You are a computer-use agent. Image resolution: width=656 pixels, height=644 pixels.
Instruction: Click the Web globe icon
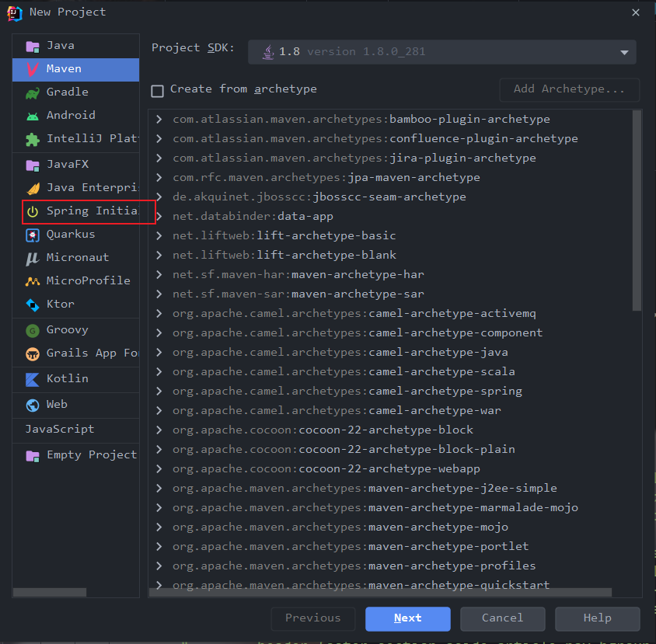(32, 405)
